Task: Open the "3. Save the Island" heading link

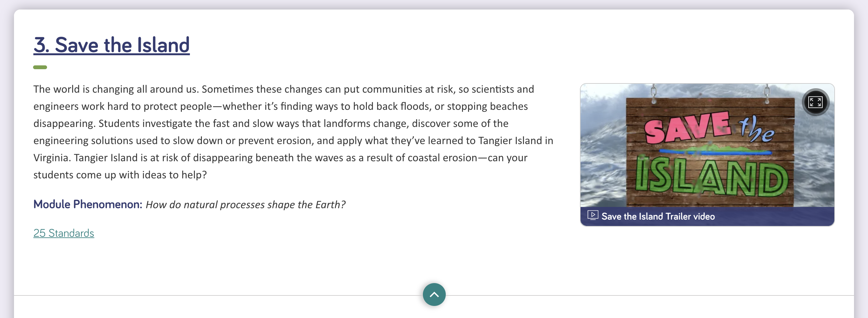Action: click(x=112, y=45)
